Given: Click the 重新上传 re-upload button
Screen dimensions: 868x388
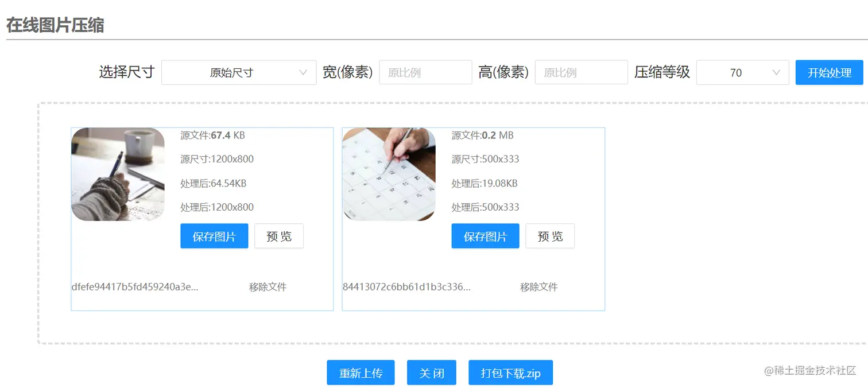Looking at the screenshot, I should [361, 373].
